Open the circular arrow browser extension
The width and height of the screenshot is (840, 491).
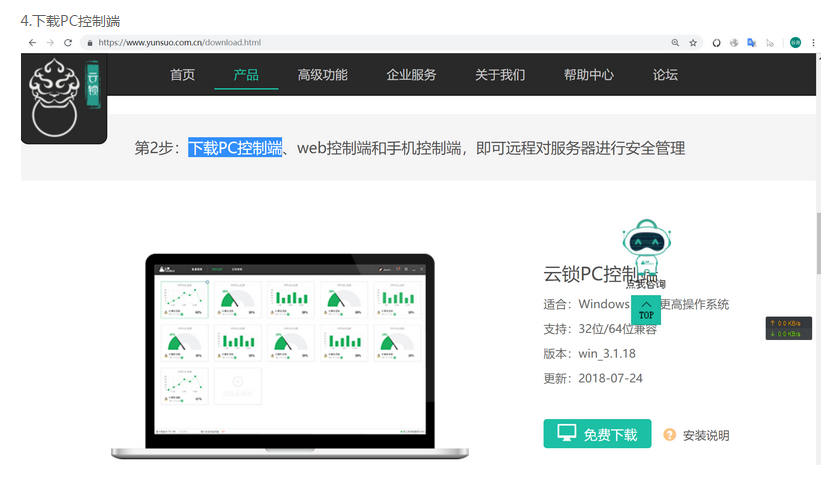coord(716,42)
